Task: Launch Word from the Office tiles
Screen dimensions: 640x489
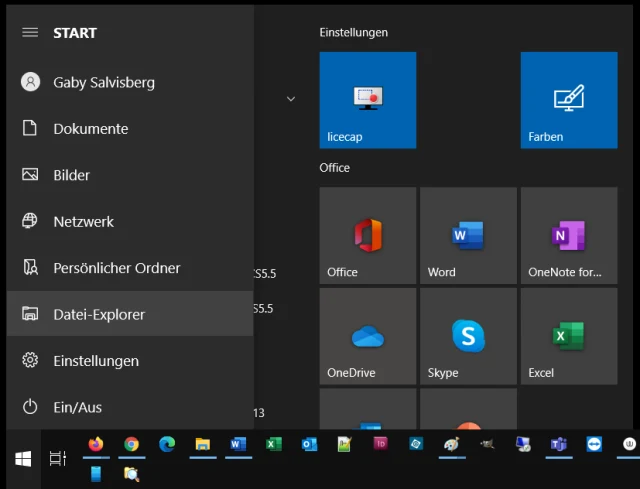Action: [468, 235]
